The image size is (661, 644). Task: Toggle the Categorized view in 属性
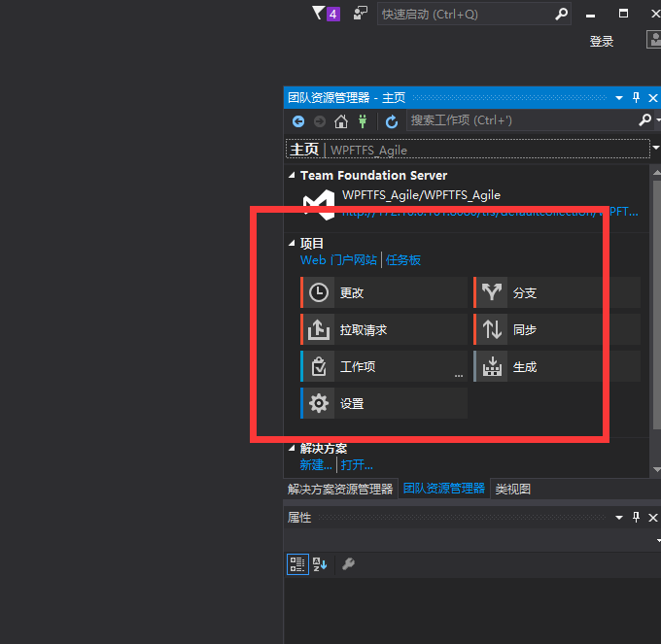297,564
